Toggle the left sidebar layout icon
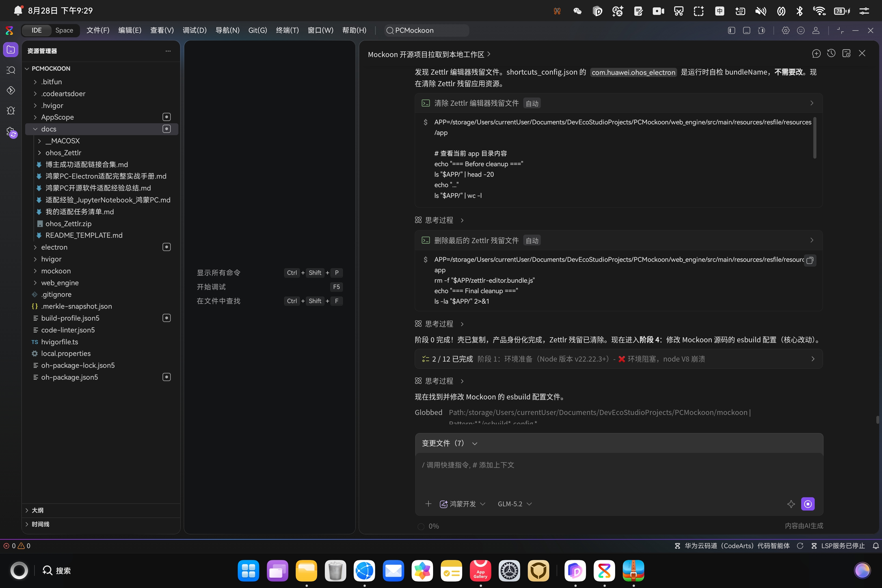Screen dimensions: 882x588 (x=731, y=30)
